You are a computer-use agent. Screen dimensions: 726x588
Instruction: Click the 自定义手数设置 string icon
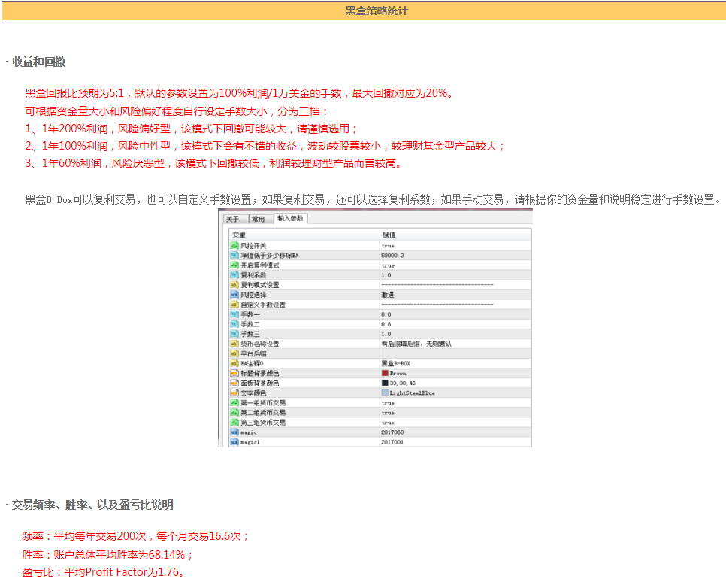point(234,305)
